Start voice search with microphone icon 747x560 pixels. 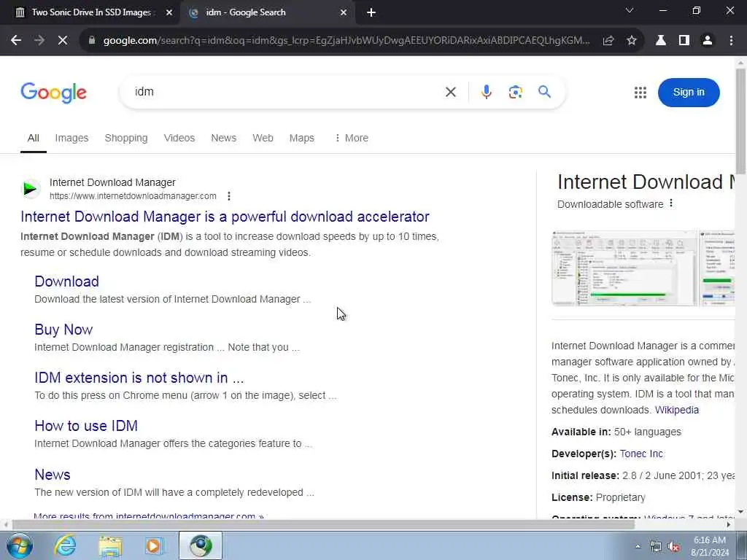pyautogui.click(x=487, y=92)
